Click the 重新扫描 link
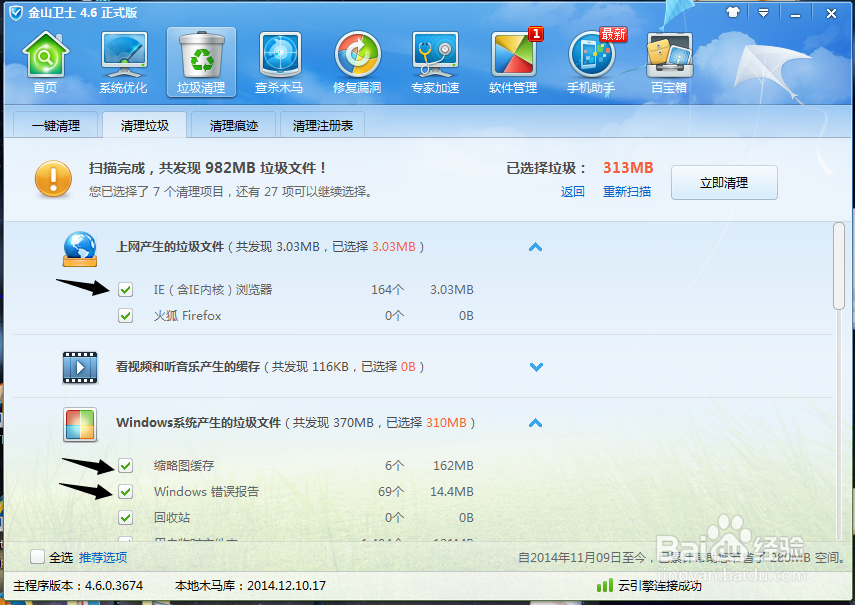This screenshot has height=605, width=855. pos(627,191)
